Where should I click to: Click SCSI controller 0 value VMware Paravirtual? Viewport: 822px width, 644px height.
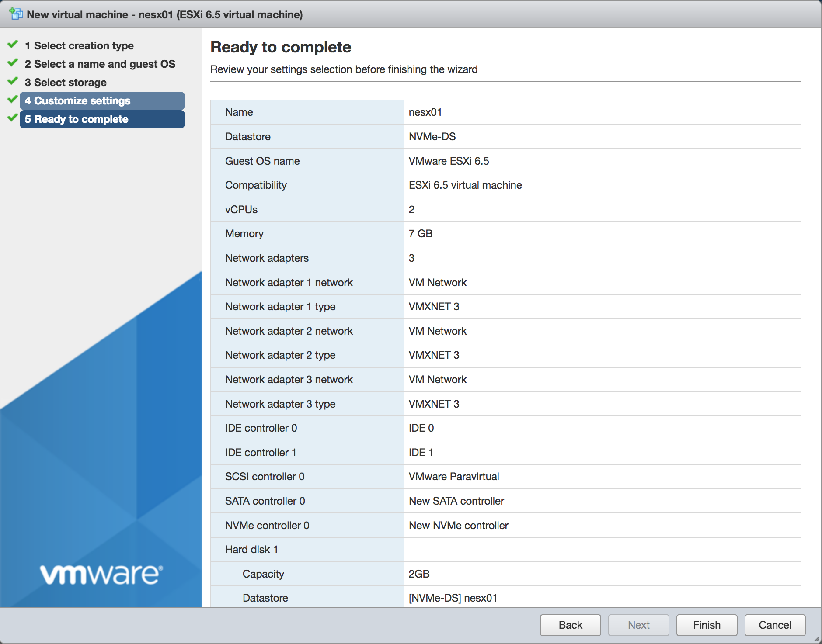pyautogui.click(x=454, y=477)
